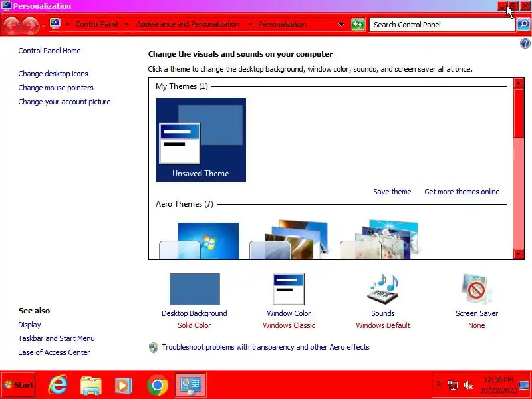This screenshot has height=399, width=532.
Task: Click the Screen Saver label
Action: tap(477, 313)
